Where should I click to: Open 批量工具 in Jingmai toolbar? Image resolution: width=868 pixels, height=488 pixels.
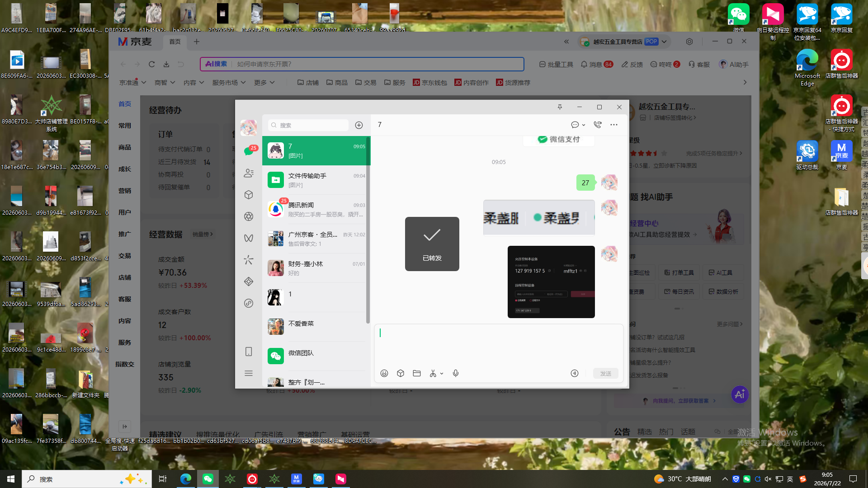click(556, 64)
